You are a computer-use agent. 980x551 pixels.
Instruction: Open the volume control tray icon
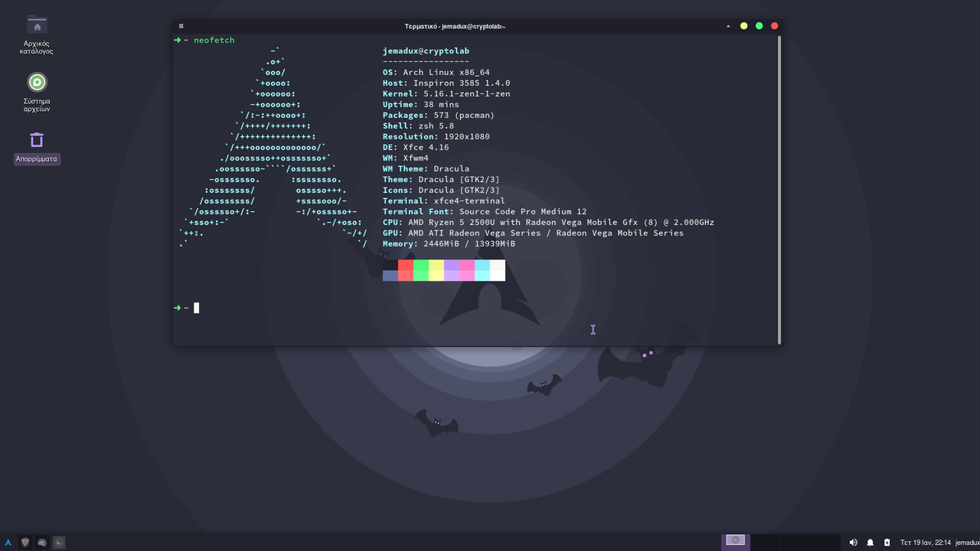pyautogui.click(x=854, y=542)
